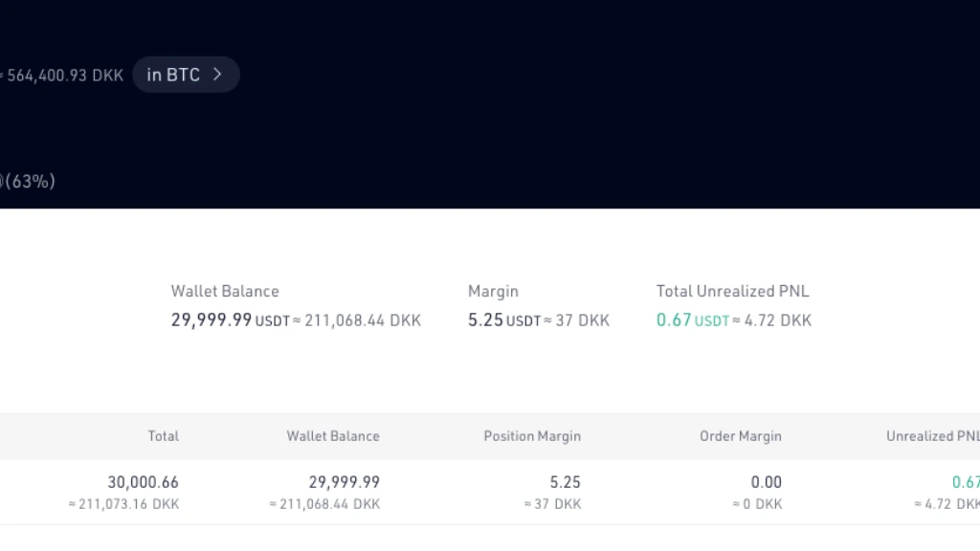Viewport: 980px width, 551px height.
Task: Click the 5.25 USDT margin value
Action: (503, 320)
